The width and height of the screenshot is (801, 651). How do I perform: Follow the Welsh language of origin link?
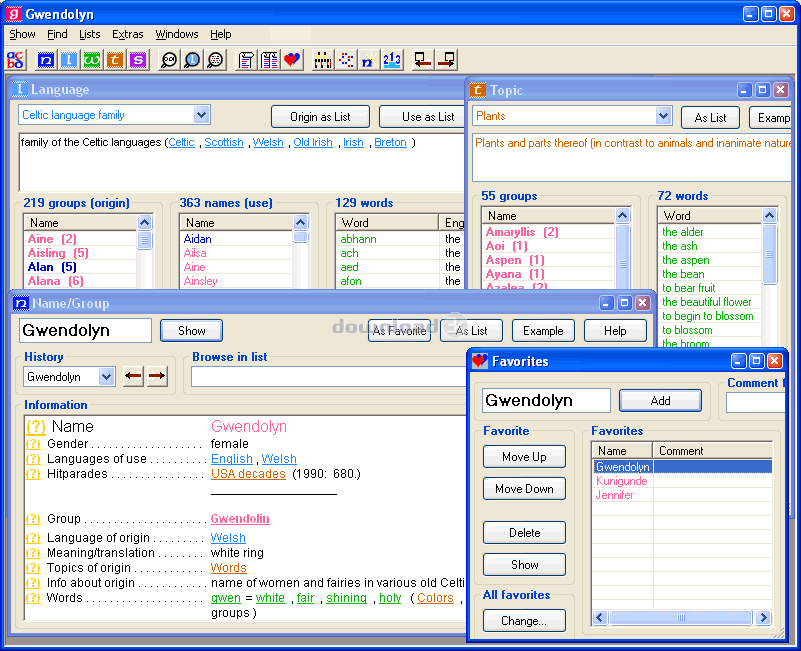228,538
